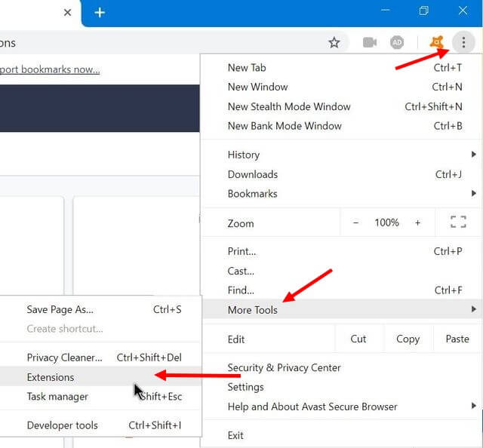Click the video camera toolbar icon
The height and width of the screenshot is (448, 483).
[370, 42]
